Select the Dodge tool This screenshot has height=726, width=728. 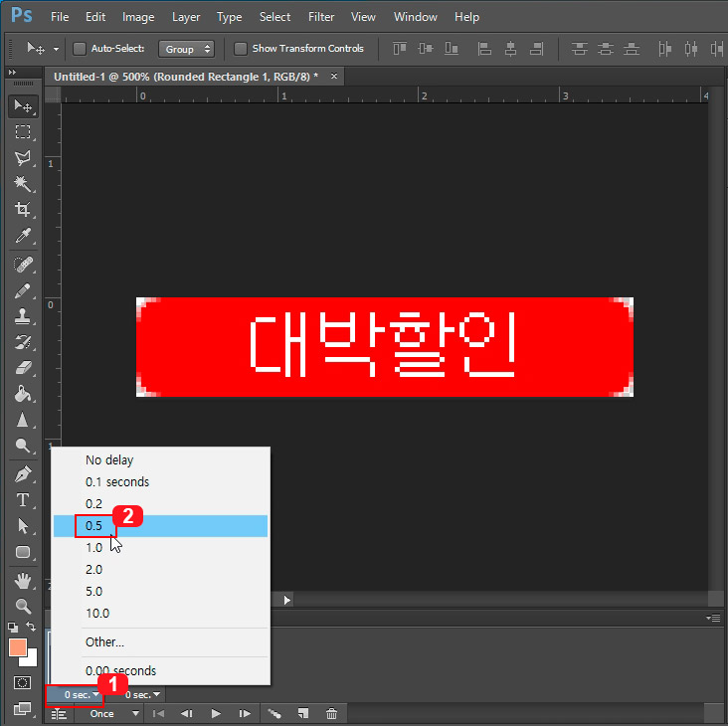tap(23, 446)
